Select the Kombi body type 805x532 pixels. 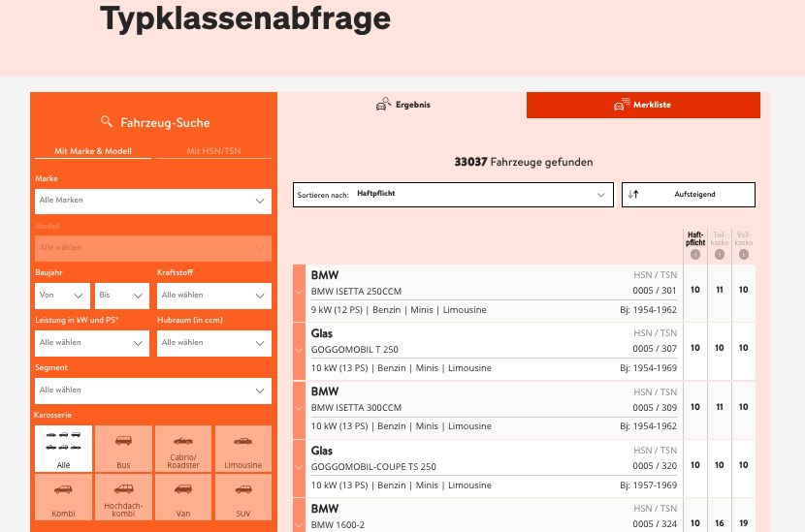[63, 497]
